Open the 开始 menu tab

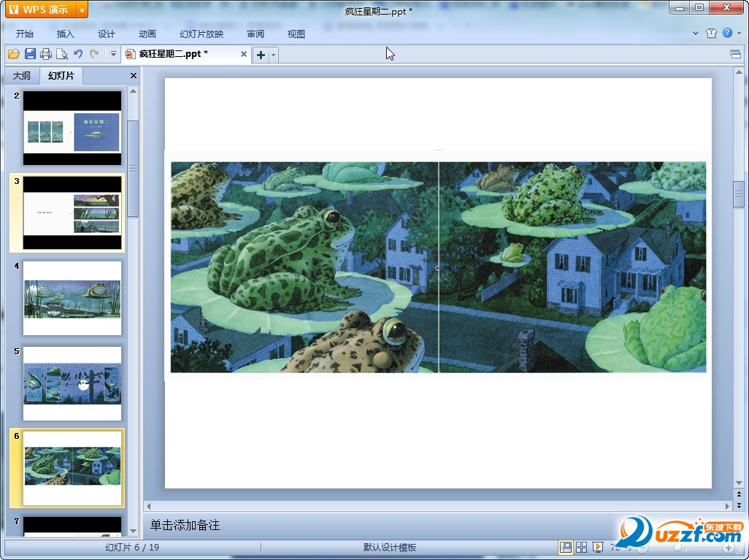click(24, 34)
